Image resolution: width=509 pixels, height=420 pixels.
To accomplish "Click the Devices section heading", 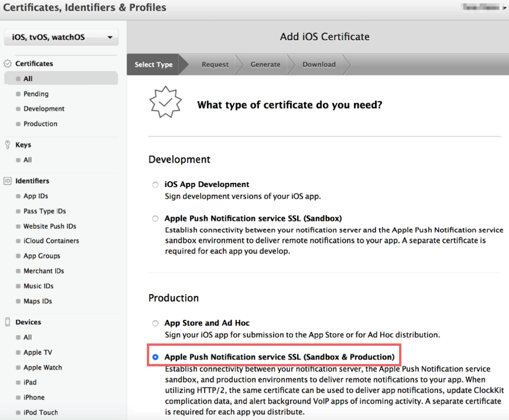I will click(x=28, y=322).
